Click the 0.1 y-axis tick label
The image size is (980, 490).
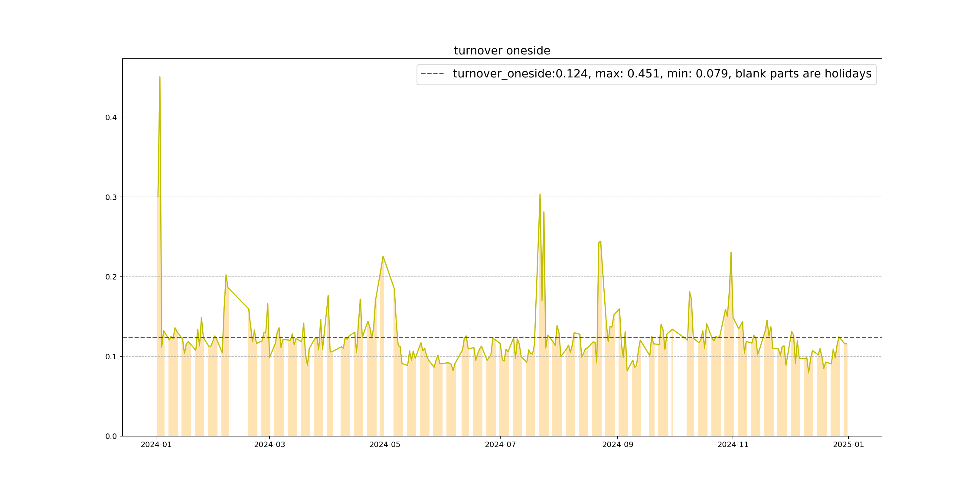(111, 357)
